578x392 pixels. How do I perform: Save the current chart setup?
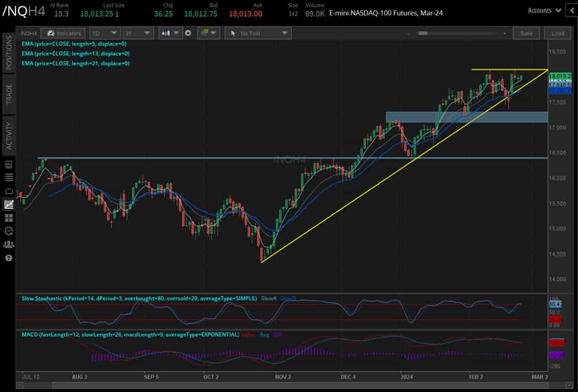point(526,33)
